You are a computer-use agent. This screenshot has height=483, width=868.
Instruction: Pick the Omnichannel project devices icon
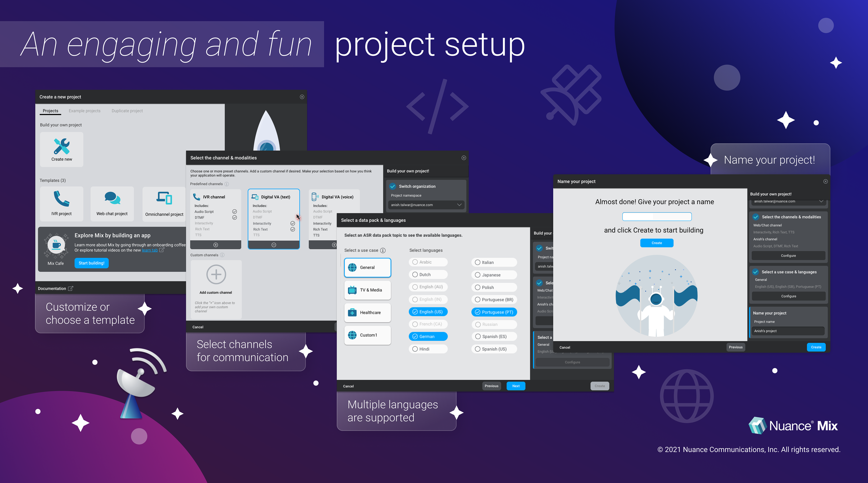164,198
